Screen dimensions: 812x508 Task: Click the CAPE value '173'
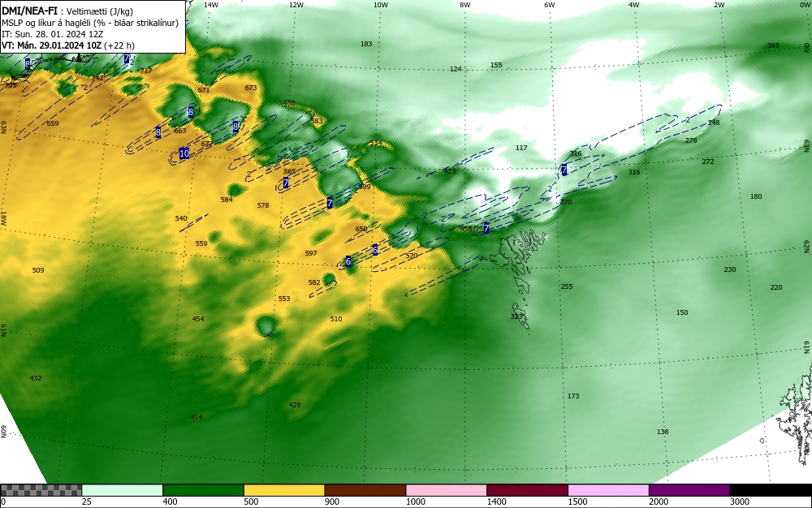572,396
